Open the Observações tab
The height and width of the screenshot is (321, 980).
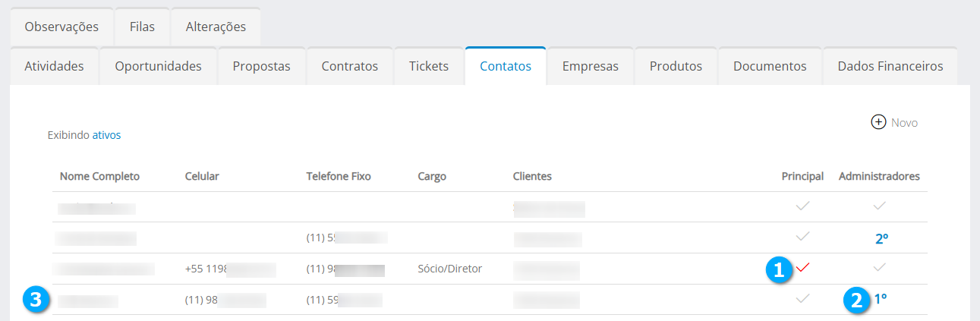[61, 27]
